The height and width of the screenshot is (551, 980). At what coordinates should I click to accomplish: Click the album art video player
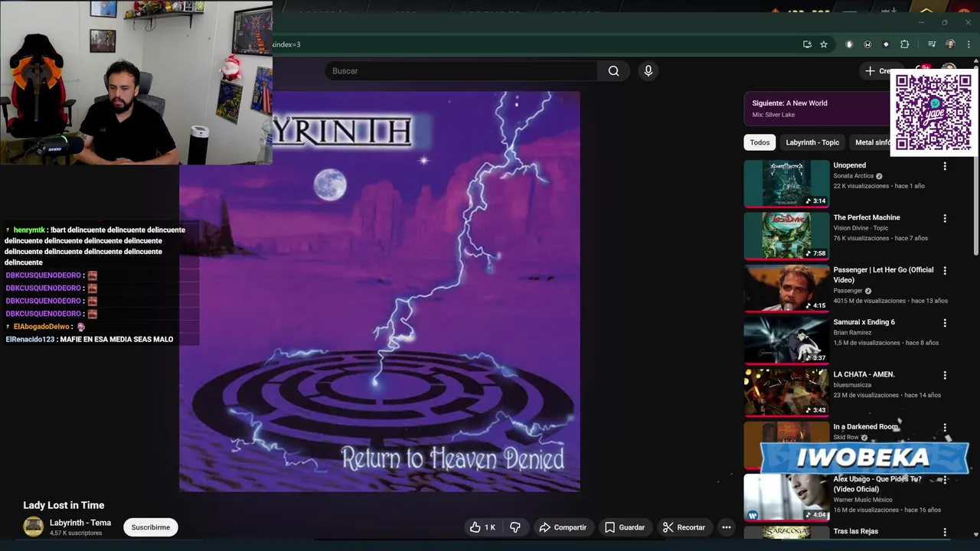coord(380,291)
